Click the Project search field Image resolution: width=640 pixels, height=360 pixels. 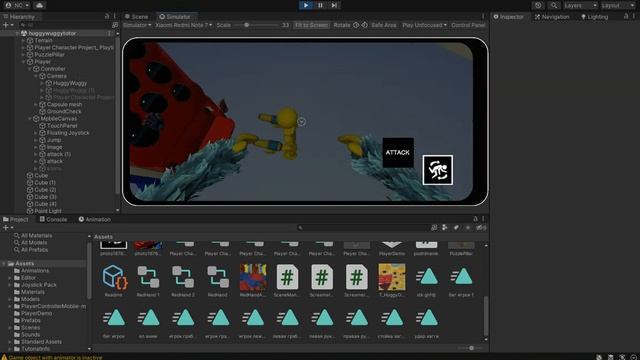click(363, 228)
